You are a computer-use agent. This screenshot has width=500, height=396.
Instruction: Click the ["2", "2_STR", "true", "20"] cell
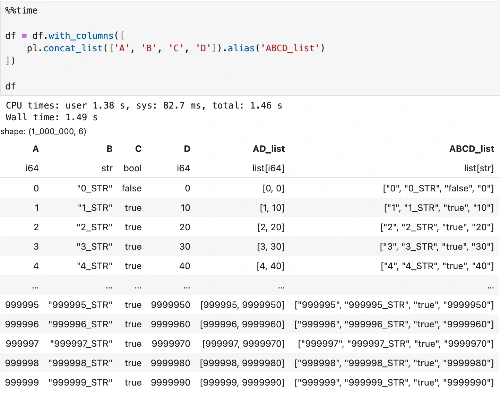437,227
